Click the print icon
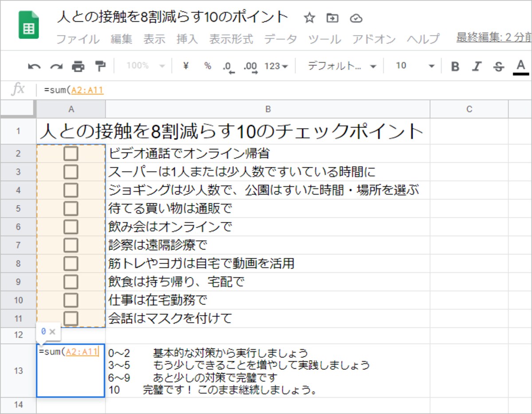532x414 pixels. (x=78, y=66)
